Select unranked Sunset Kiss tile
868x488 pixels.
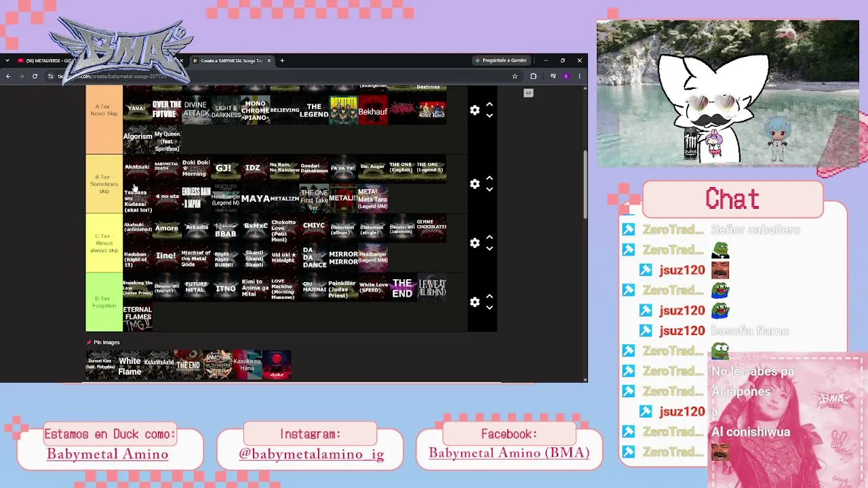coord(100,365)
